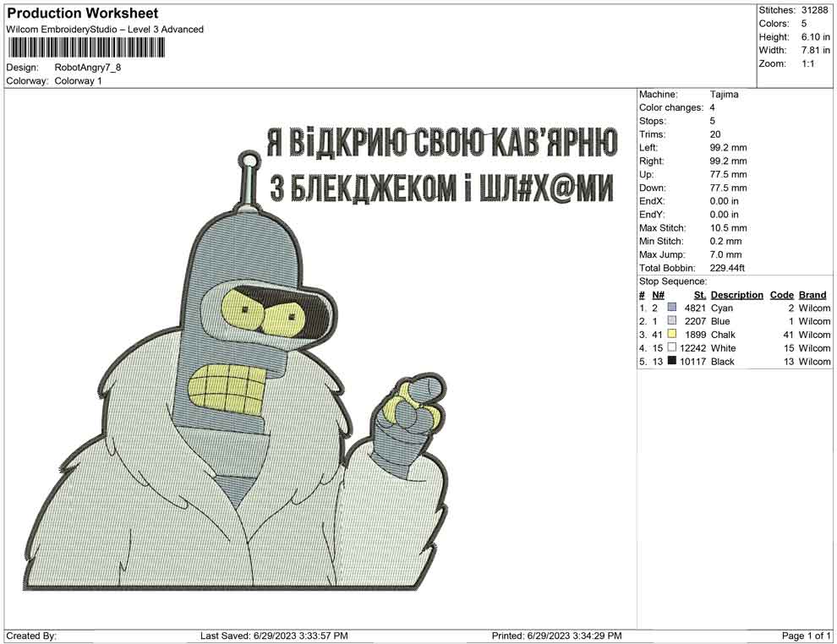Click the height value '6.10 in'
The image size is (837, 644).
tap(815, 37)
